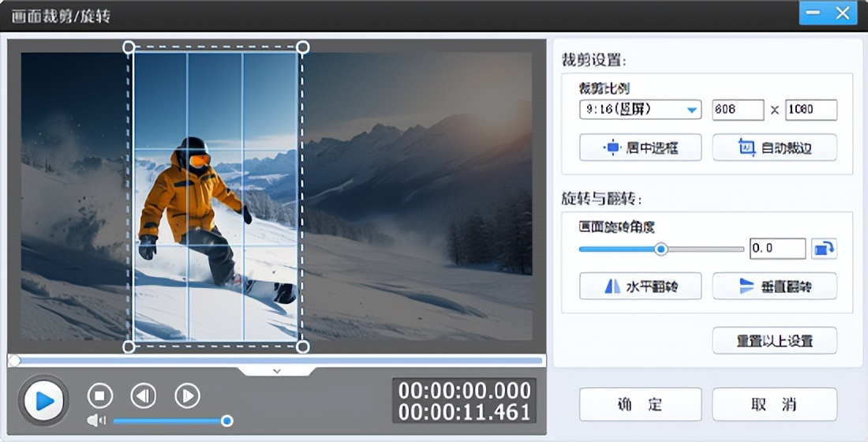868x442 pixels.
Task: Mute audio with the speaker icon
Action: (x=96, y=421)
